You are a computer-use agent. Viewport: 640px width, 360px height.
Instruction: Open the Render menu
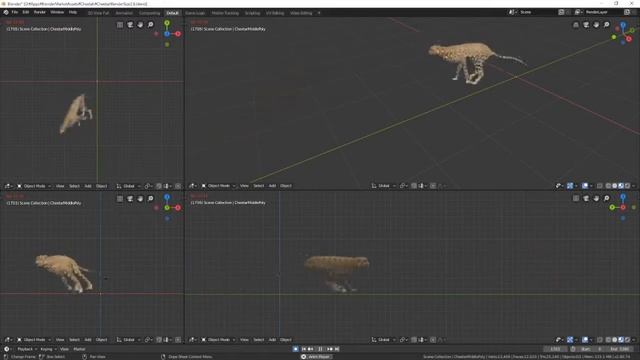[40, 13]
